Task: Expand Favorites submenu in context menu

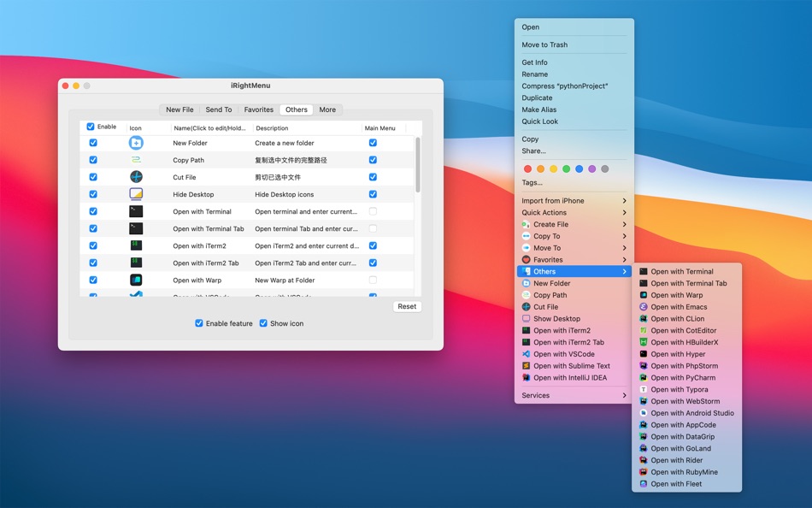Action: 574,260
